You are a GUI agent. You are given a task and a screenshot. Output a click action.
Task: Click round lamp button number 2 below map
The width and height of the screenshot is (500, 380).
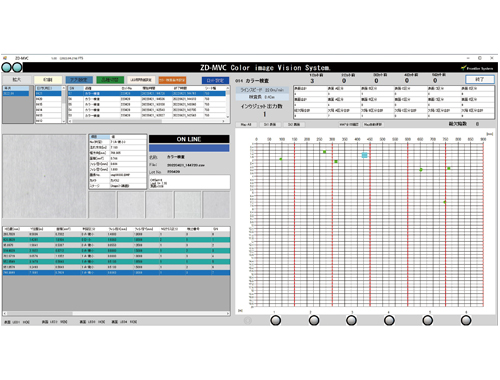point(314,320)
